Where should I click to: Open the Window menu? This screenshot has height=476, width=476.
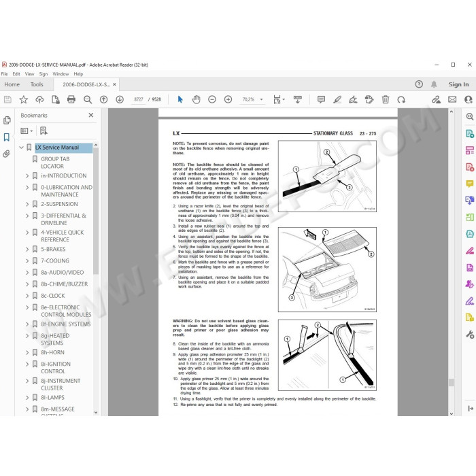pos(61,73)
